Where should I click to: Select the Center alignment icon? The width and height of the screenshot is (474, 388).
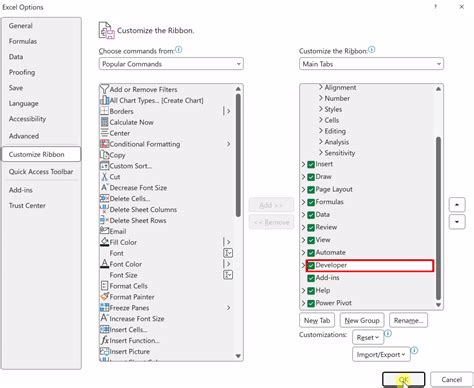[105, 133]
